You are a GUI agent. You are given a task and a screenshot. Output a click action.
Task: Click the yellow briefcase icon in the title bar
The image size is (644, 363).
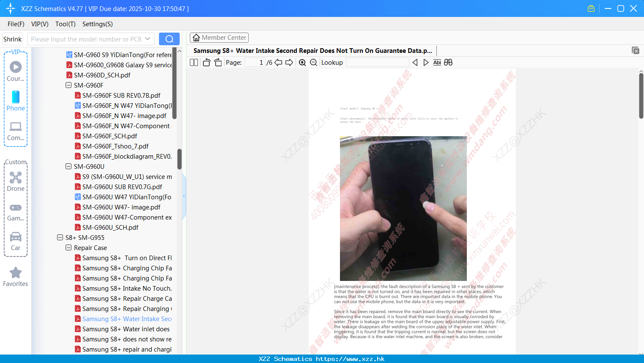pyautogui.click(x=591, y=8)
